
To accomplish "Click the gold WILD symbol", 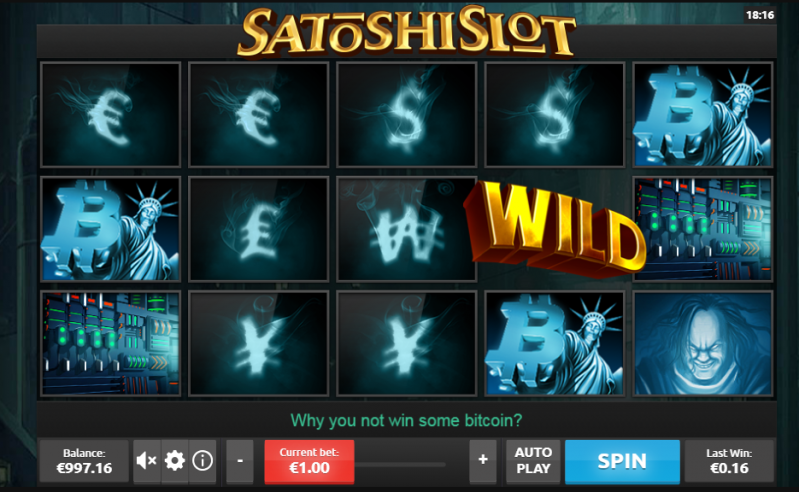I will 554,229.
